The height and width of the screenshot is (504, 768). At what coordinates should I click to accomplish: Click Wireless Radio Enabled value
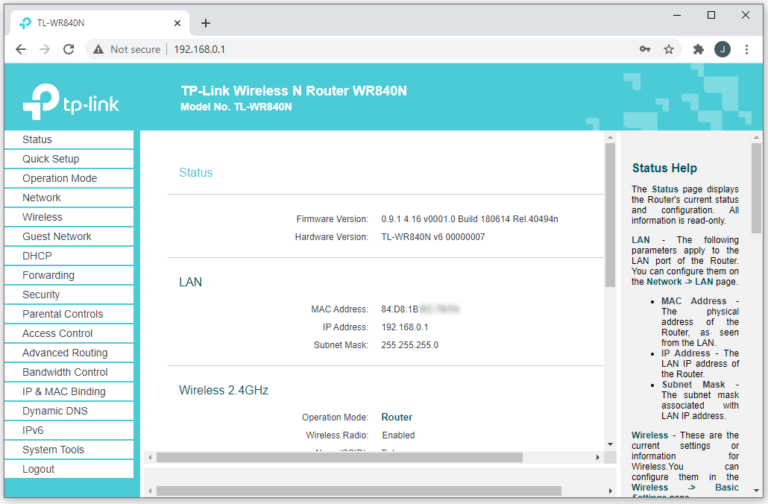pos(398,435)
